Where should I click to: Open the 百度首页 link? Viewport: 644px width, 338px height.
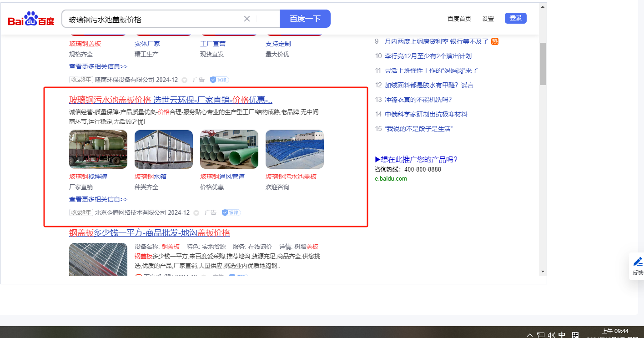(x=459, y=19)
